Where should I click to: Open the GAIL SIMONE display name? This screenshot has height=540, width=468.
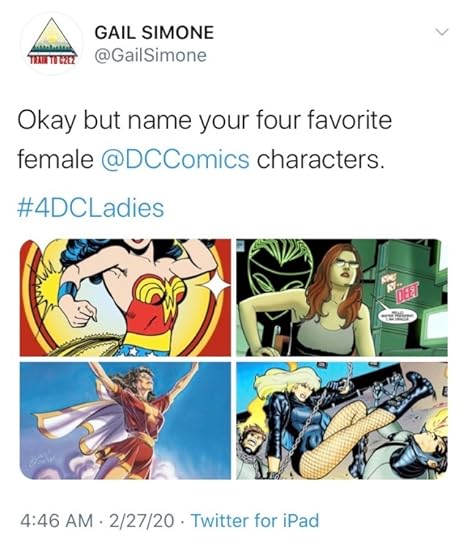154,33
